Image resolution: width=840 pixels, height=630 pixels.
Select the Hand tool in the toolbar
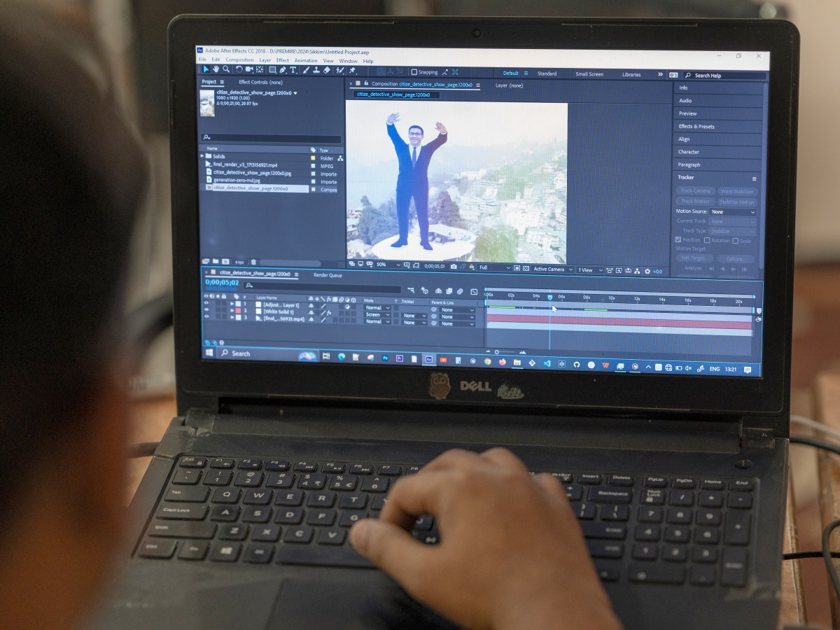click(x=216, y=69)
